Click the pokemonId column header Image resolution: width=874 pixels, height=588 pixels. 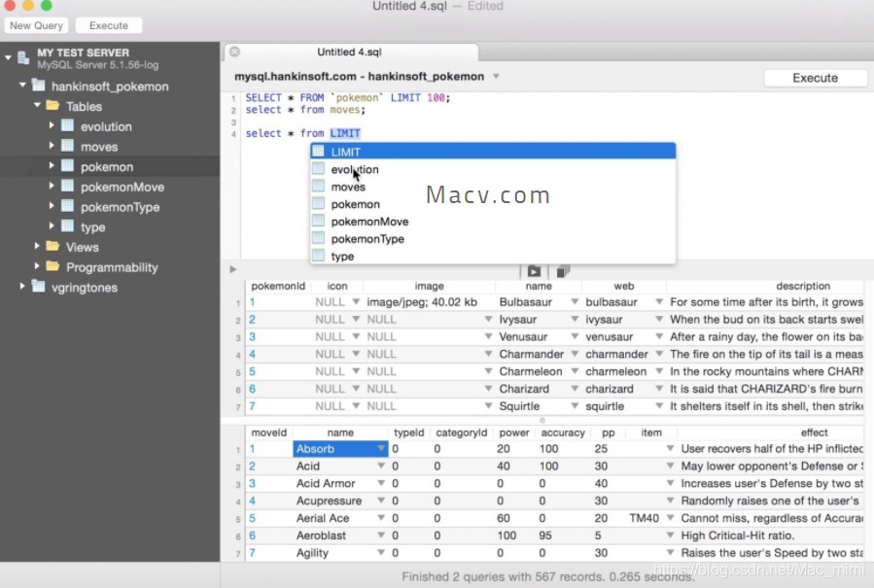pos(278,286)
